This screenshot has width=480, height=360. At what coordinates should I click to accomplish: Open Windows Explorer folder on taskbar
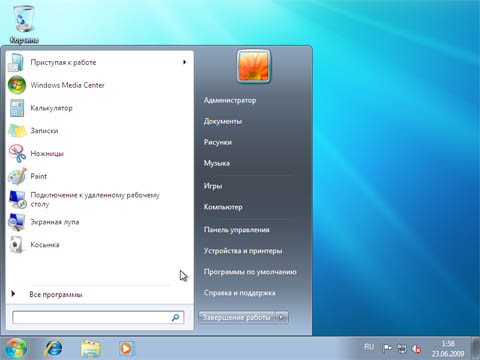coord(91,349)
